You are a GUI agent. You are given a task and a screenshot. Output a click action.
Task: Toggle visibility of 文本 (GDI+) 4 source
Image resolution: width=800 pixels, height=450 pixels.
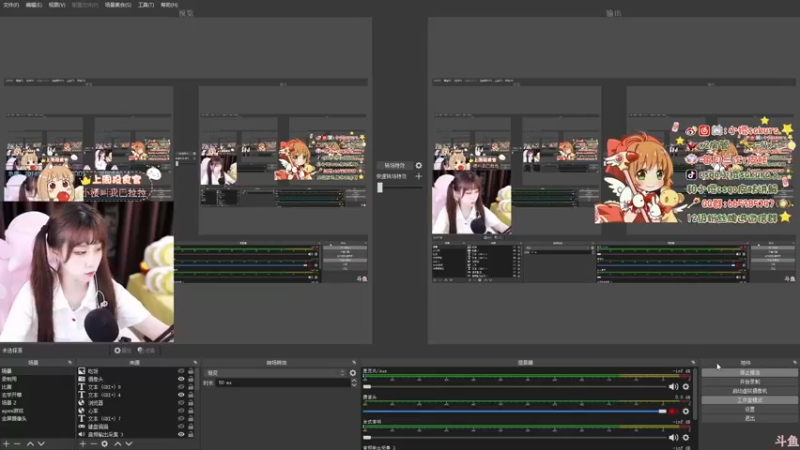pyautogui.click(x=181, y=395)
